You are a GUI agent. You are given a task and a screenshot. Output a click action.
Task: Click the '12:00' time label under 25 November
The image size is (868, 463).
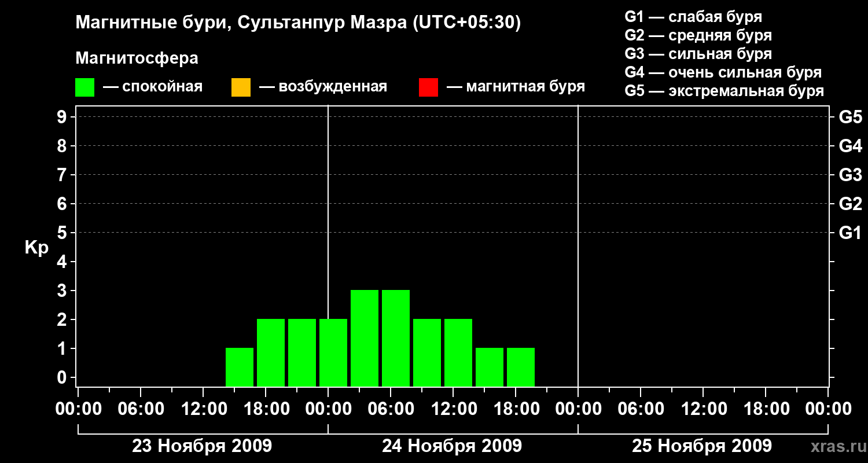[703, 409]
